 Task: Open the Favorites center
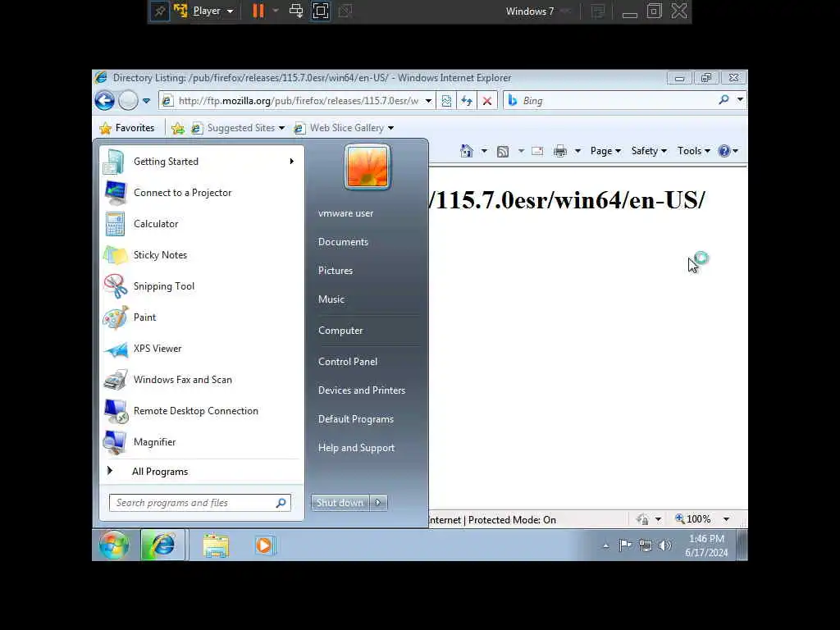click(127, 128)
